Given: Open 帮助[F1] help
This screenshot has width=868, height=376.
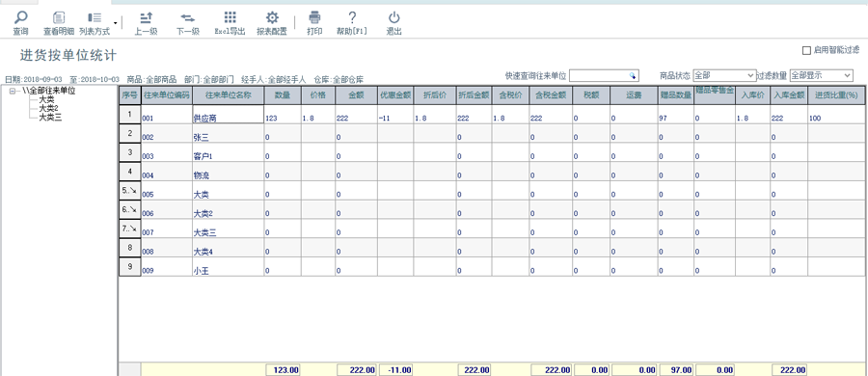Looking at the screenshot, I should (x=351, y=23).
